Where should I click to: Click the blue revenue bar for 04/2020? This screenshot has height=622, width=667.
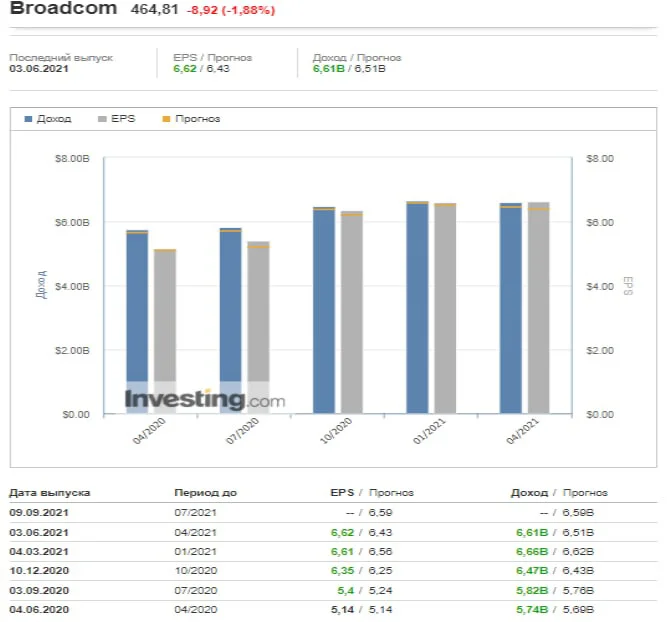[137, 322]
